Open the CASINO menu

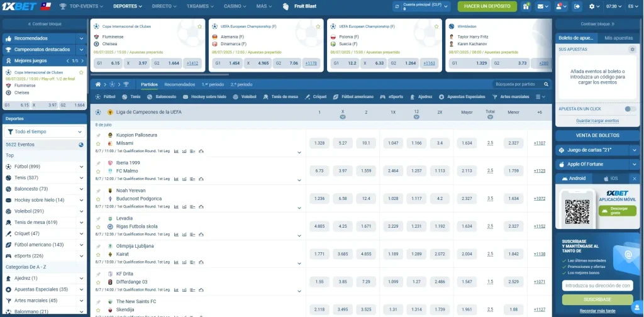[x=235, y=6]
